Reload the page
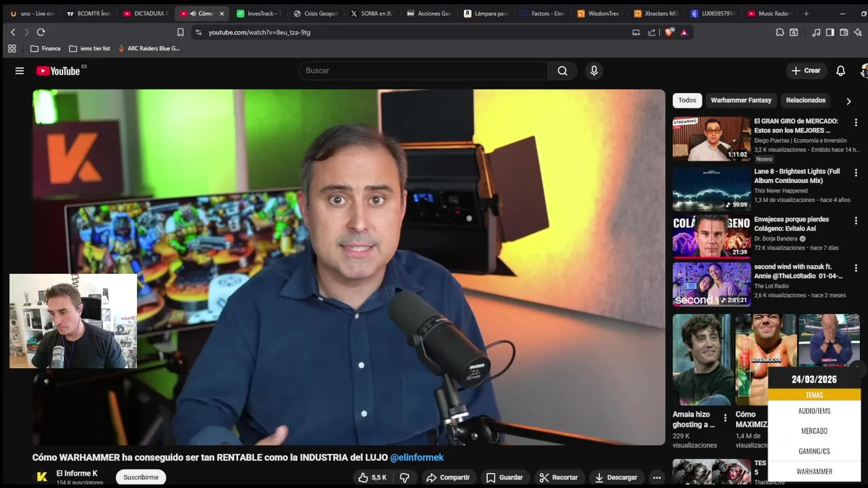Viewport: 868px width, 488px height. (x=41, y=32)
